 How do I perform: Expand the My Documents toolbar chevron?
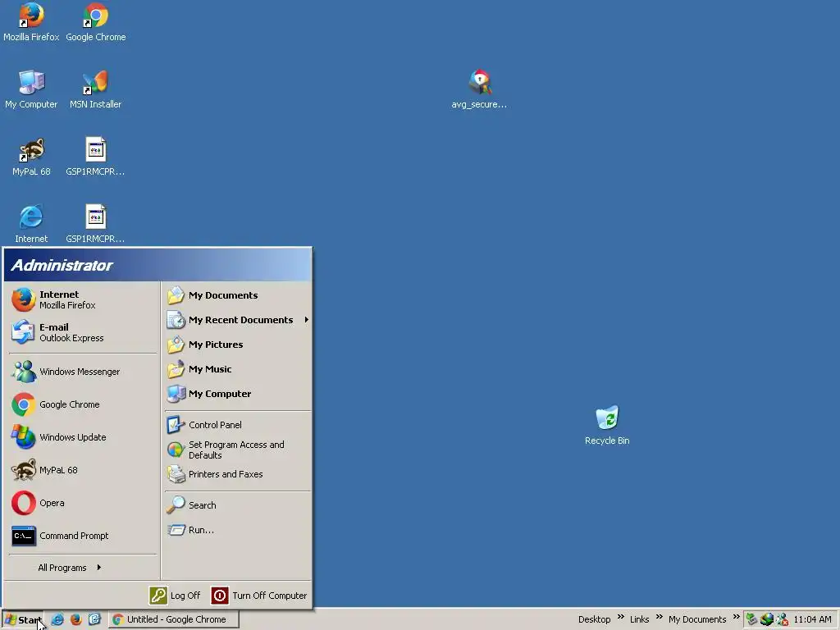click(736, 617)
